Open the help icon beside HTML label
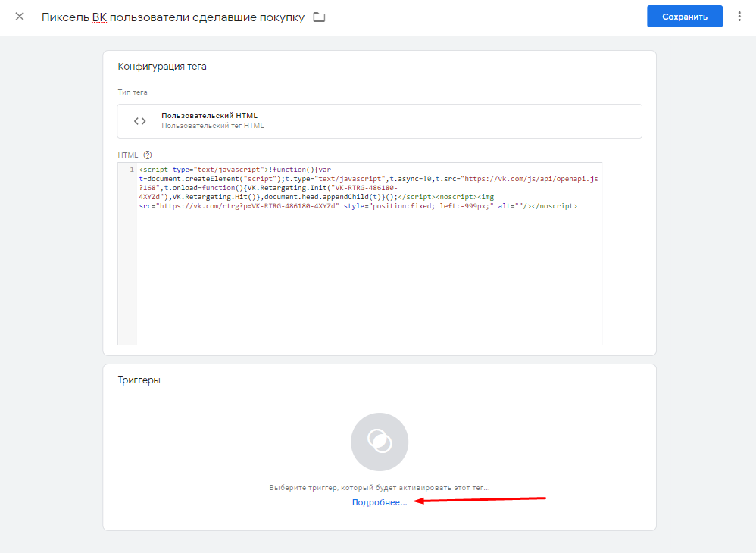This screenshot has width=756, height=553. [148, 155]
